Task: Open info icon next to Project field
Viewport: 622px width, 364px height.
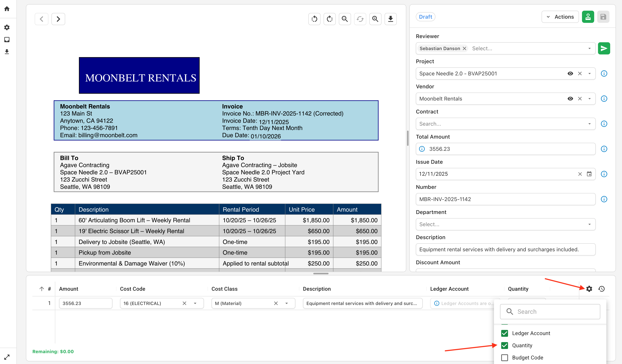Action: coord(604,73)
